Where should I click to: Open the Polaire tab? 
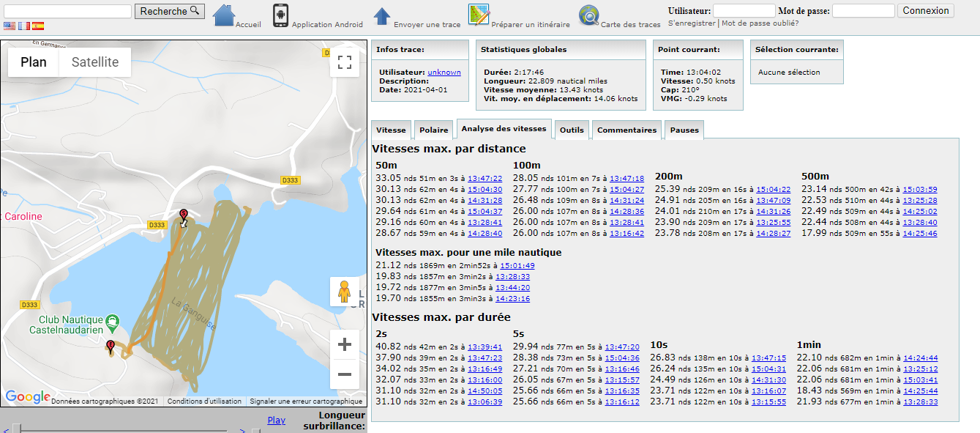tap(433, 130)
